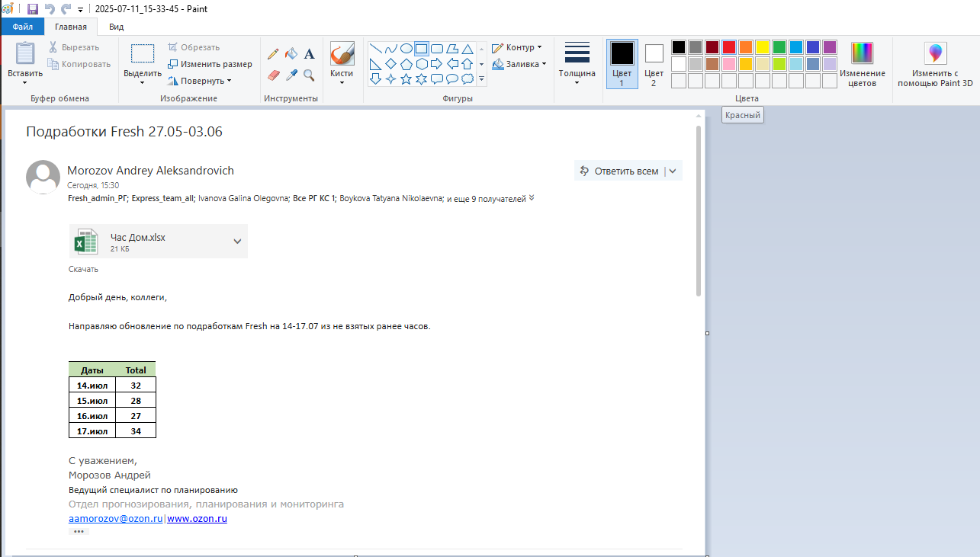Choose the Hexagon shape
The width and height of the screenshot is (980, 557).
421,63
